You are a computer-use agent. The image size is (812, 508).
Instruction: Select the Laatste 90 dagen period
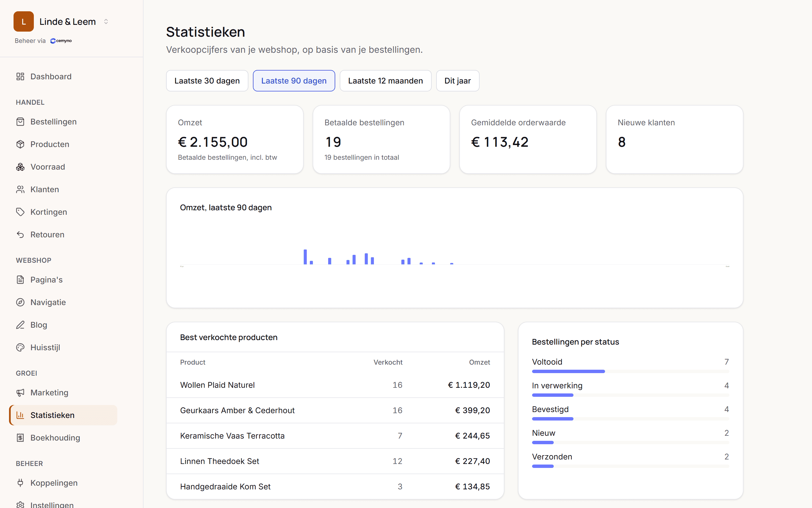pos(294,81)
